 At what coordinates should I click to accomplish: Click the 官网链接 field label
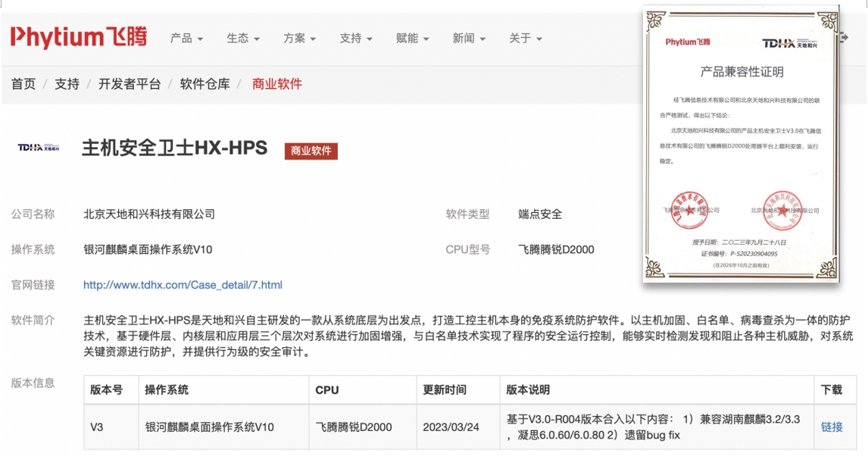tap(33, 285)
